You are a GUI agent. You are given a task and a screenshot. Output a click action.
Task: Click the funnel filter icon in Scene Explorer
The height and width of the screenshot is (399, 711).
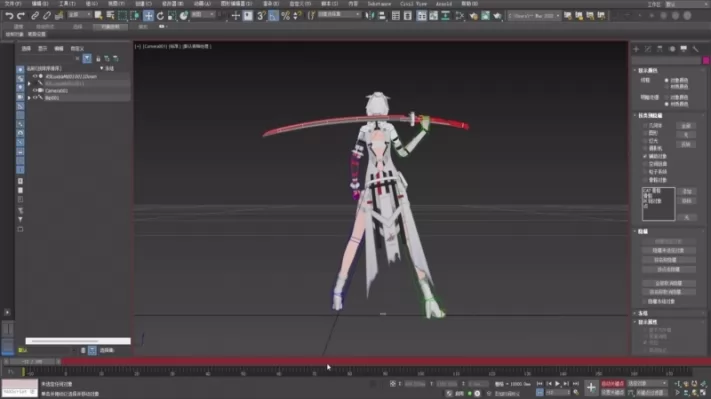tap(87, 58)
